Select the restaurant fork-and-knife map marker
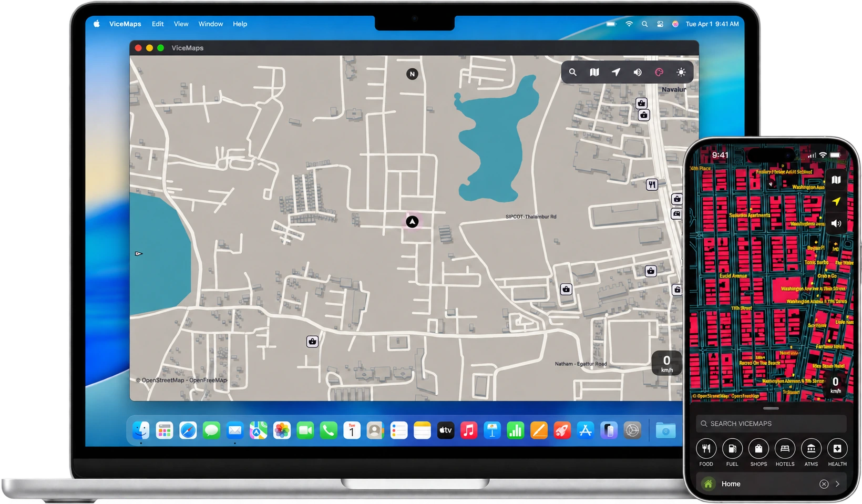Image resolution: width=862 pixels, height=504 pixels. coord(652,184)
